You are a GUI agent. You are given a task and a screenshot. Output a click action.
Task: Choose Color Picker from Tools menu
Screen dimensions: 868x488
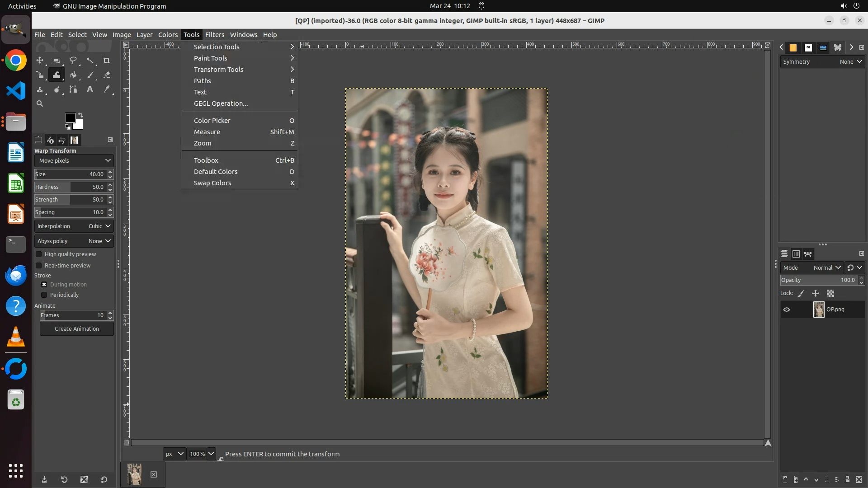212,121
